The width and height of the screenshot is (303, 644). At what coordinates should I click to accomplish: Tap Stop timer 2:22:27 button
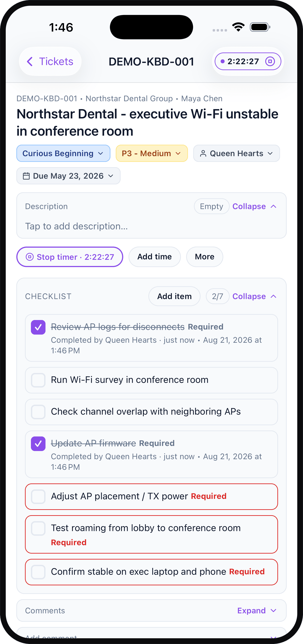coord(70,257)
